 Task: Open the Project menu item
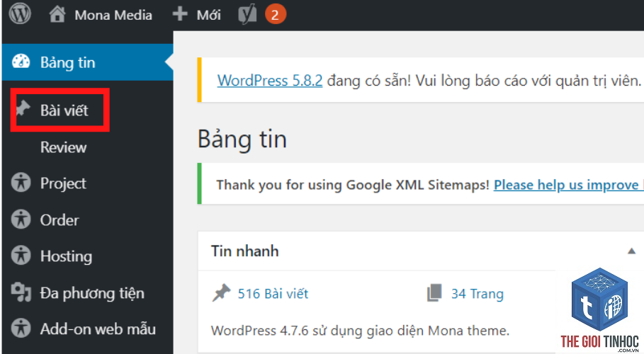(x=63, y=183)
